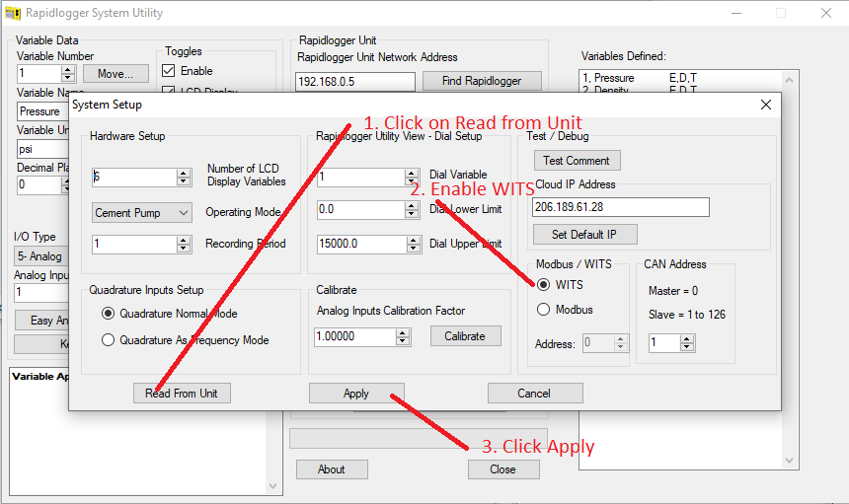Click the Set Default IP button
Viewport: 849px width, 504px height.
584,234
